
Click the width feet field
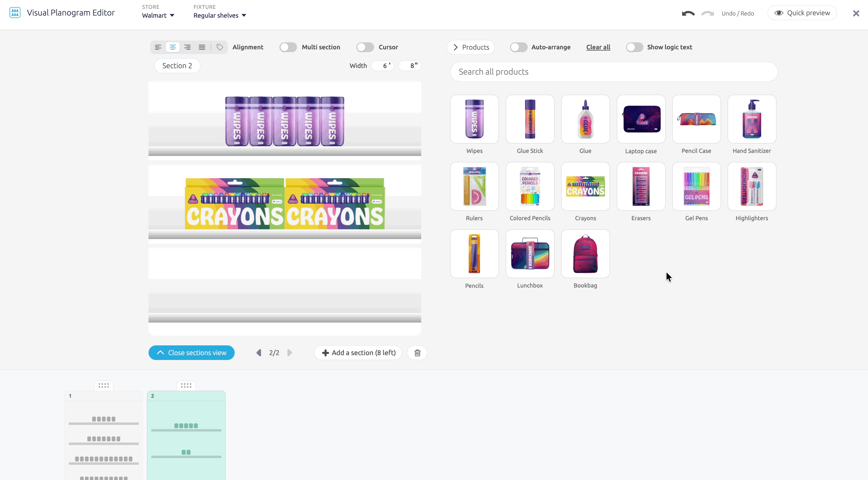tap(383, 66)
